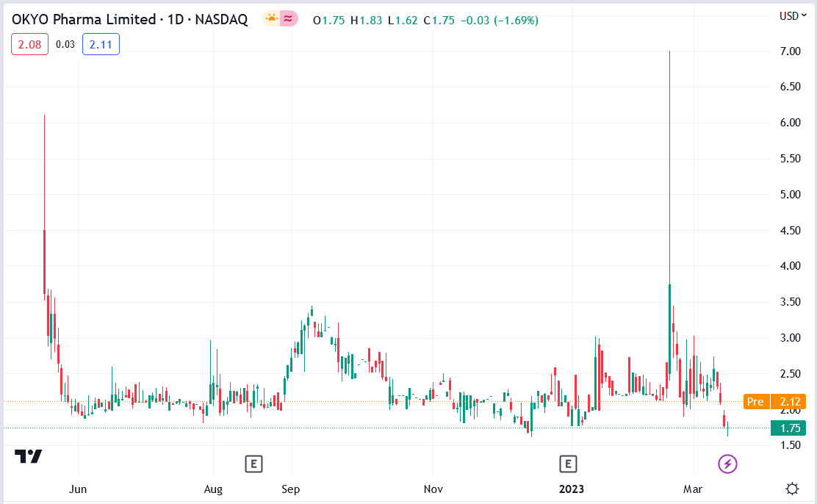Click the Nov label on time axis
Screen dimensions: 817x504
pyautogui.click(x=433, y=489)
